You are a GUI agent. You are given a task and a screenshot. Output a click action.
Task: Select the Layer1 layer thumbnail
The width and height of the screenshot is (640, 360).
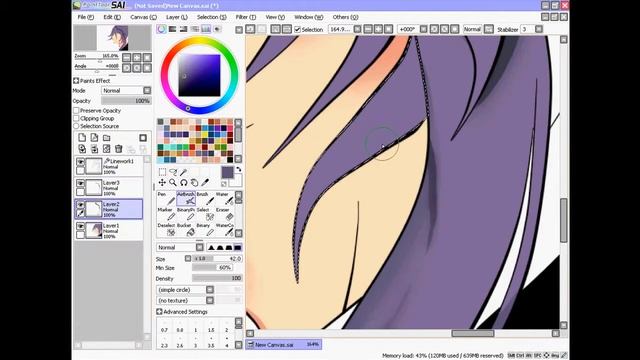click(93, 231)
